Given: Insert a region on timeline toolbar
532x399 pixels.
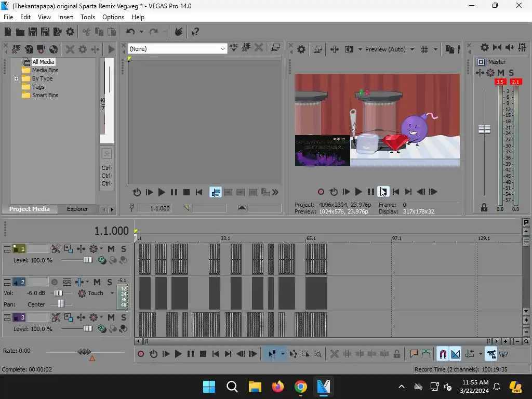Looking at the screenshot, I should [x=426, y=354].
